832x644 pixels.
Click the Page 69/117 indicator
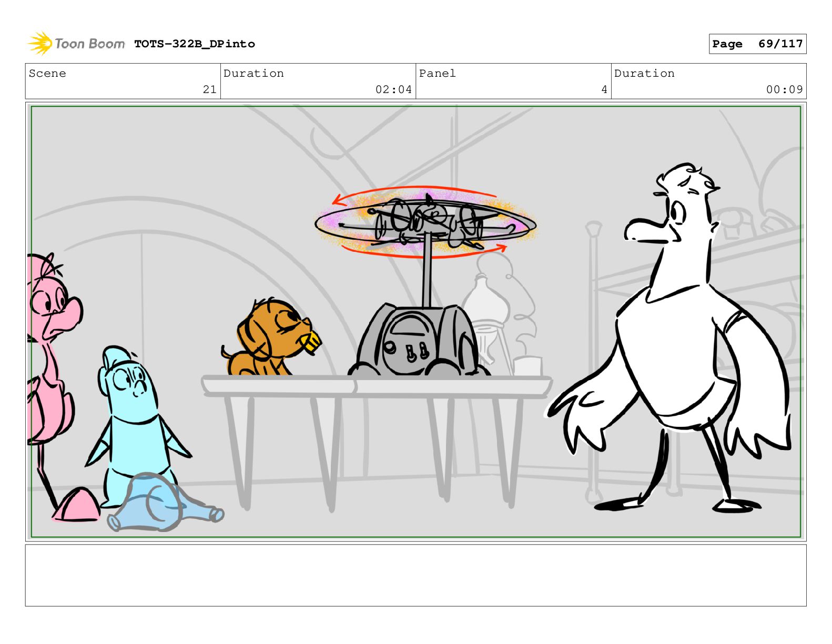[757, 44]
